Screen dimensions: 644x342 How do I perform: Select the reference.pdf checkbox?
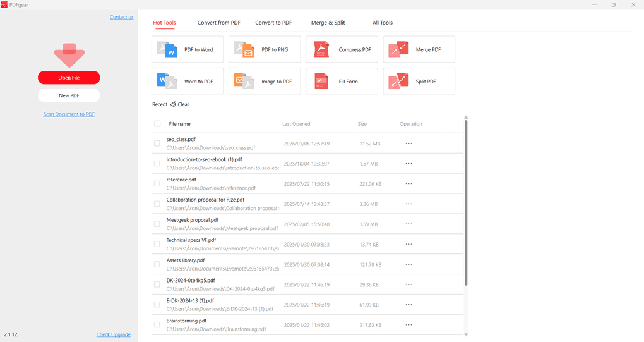point(157,184)
